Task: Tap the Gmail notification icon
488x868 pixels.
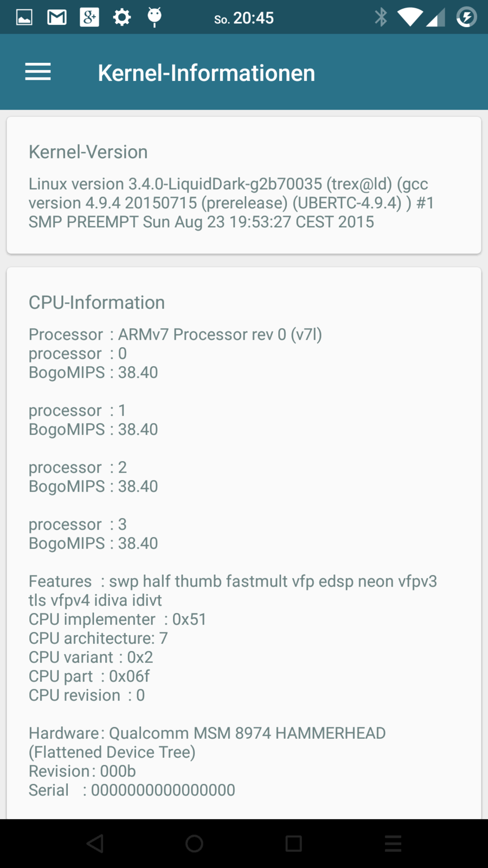Action: (57, 17)
